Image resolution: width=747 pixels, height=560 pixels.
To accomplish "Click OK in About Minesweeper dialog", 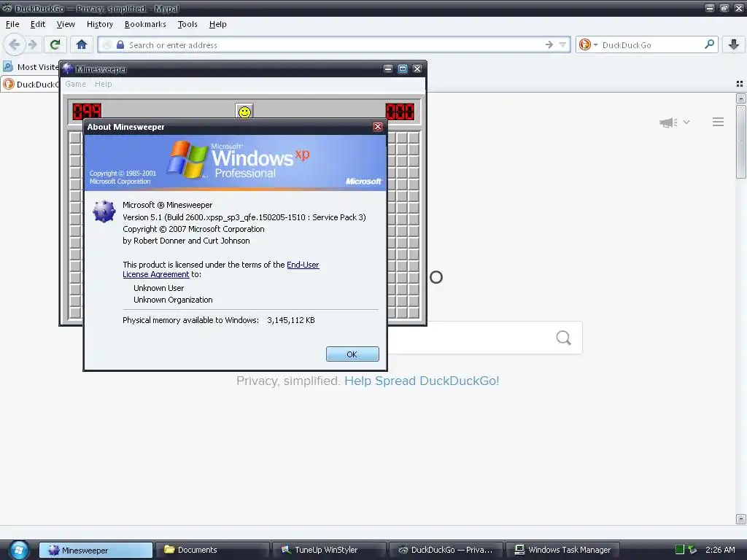I will [352, 354].
